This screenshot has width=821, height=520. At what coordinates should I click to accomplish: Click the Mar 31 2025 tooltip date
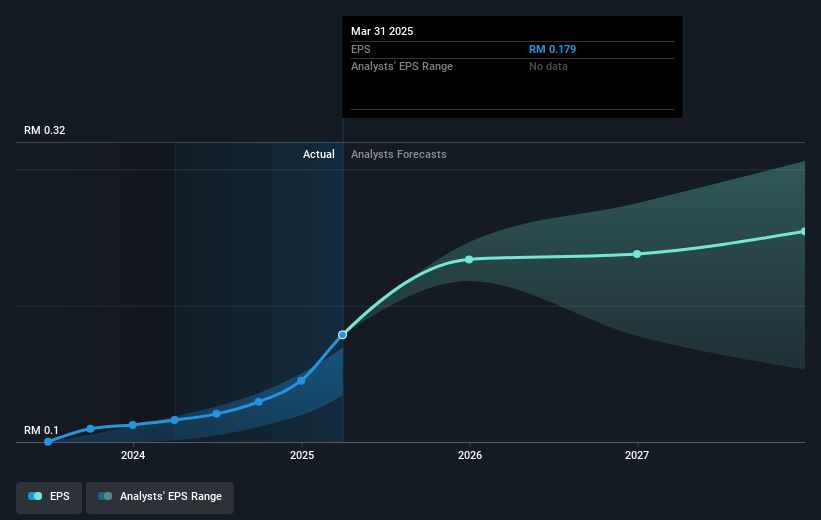coord(382,31)
